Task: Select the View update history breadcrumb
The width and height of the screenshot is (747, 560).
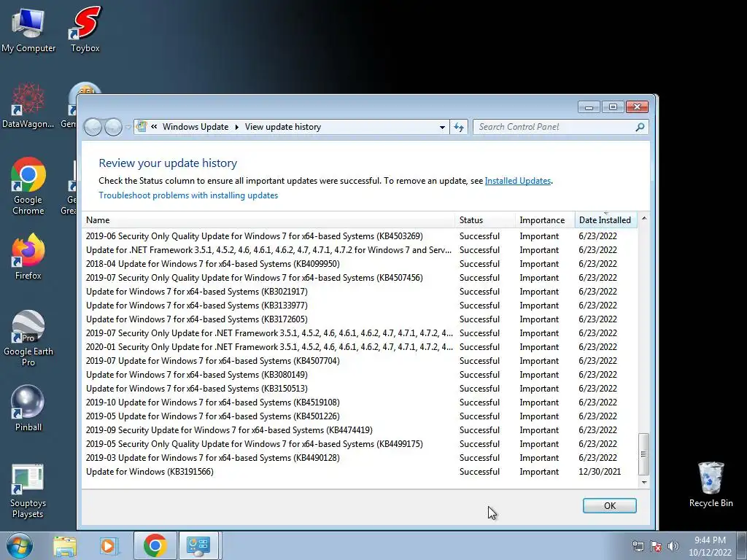Action: 283,127
